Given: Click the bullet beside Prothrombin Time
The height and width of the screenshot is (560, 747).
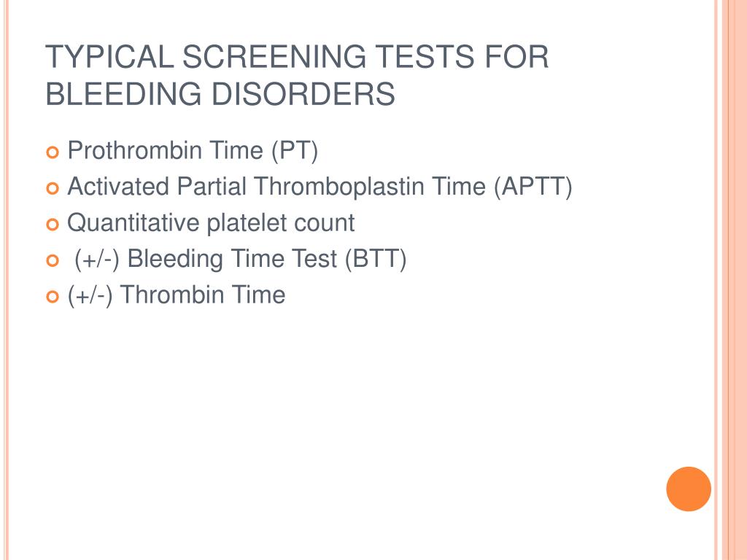Looking at the screenshot, I should point(53,153).
